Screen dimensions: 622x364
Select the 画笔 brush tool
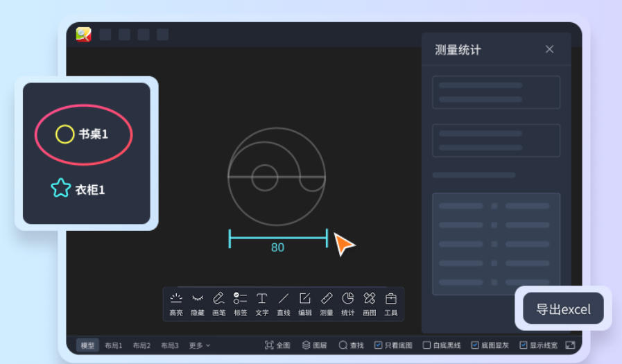[x=218, y=303]
